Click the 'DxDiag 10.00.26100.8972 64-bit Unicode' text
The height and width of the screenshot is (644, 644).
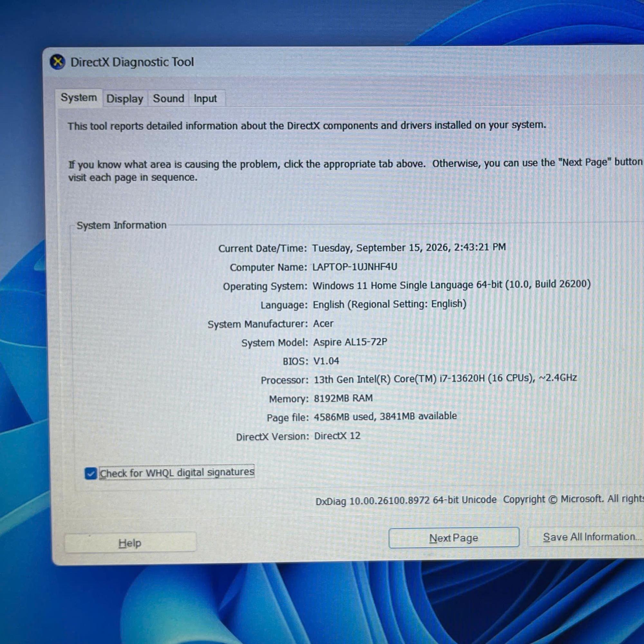point(406,500)
